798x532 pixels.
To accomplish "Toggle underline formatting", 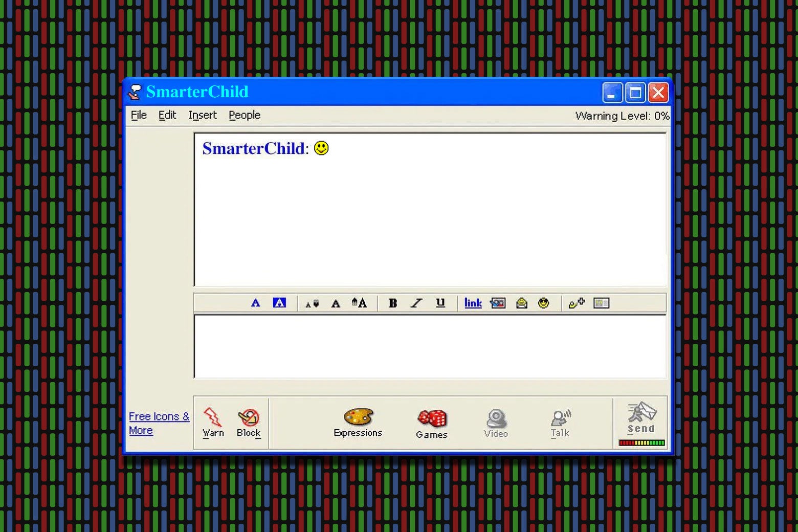I will click(x=440, y=303).
